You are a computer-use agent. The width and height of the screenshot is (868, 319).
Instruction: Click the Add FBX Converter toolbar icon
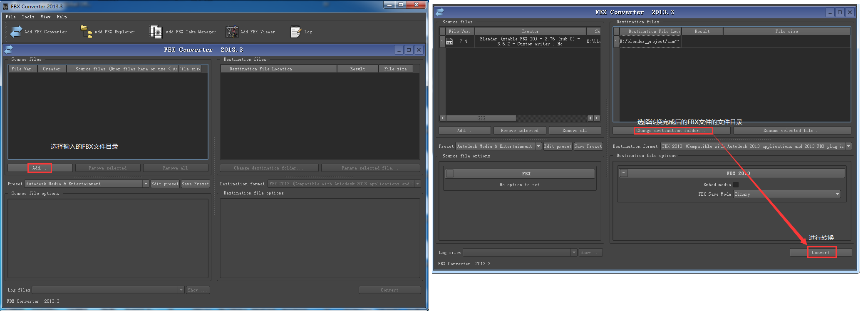click(x=16, y=32)
